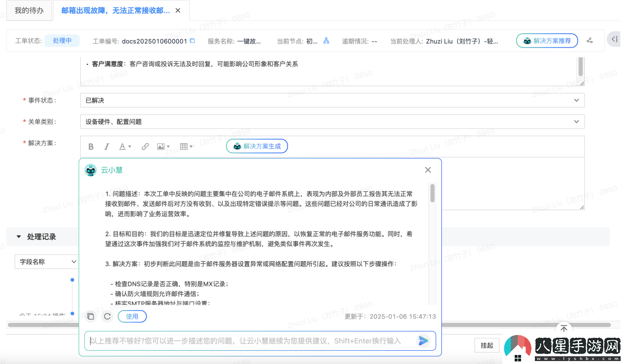Open the current node flowchart icon

point(326,41)
